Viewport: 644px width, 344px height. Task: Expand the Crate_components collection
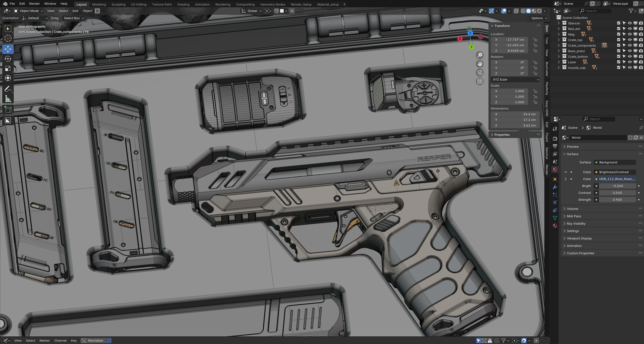(559, 45)
